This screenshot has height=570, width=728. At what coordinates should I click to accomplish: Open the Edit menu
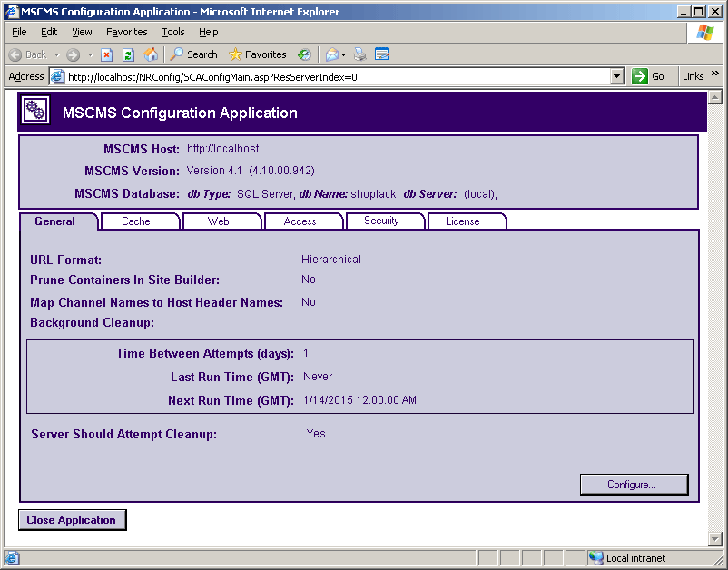(49, 32)
